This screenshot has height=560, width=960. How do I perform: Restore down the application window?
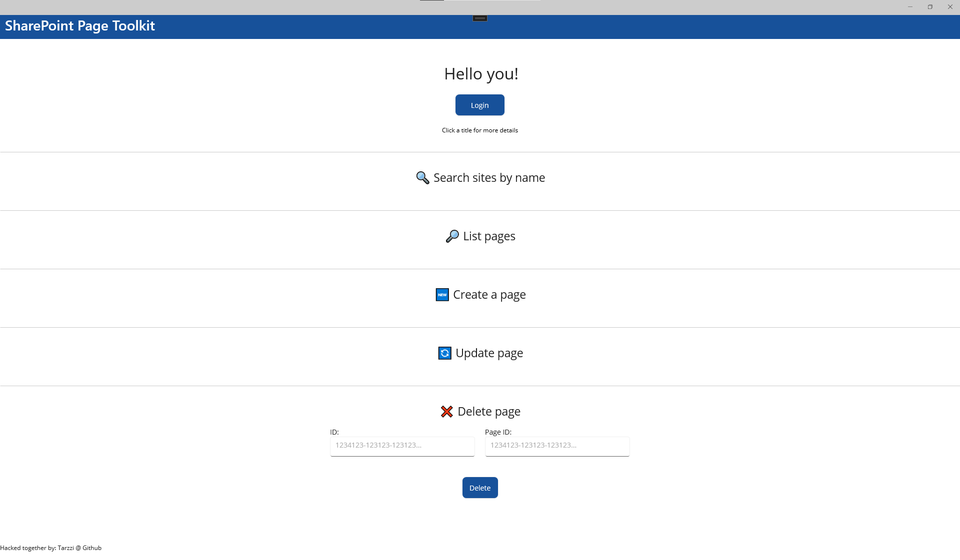coord(930,7)
